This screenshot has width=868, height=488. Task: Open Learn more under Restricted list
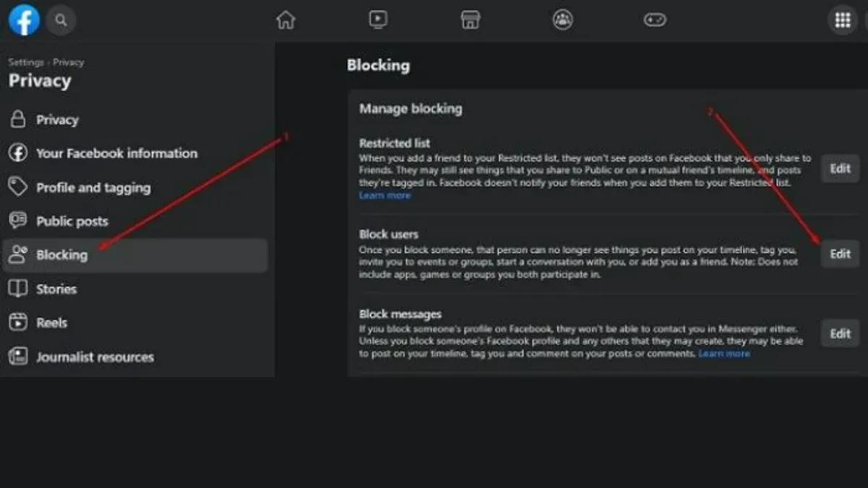(385, 195)
